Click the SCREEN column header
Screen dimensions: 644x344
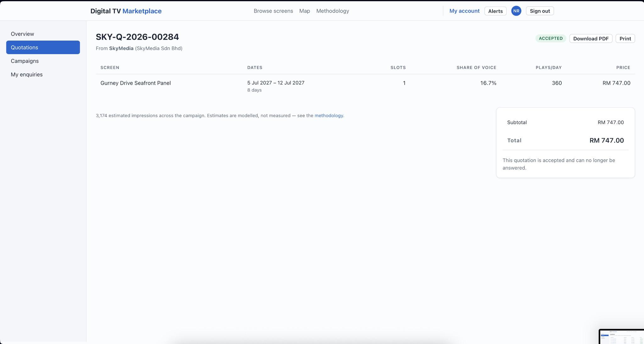point(110,68)
